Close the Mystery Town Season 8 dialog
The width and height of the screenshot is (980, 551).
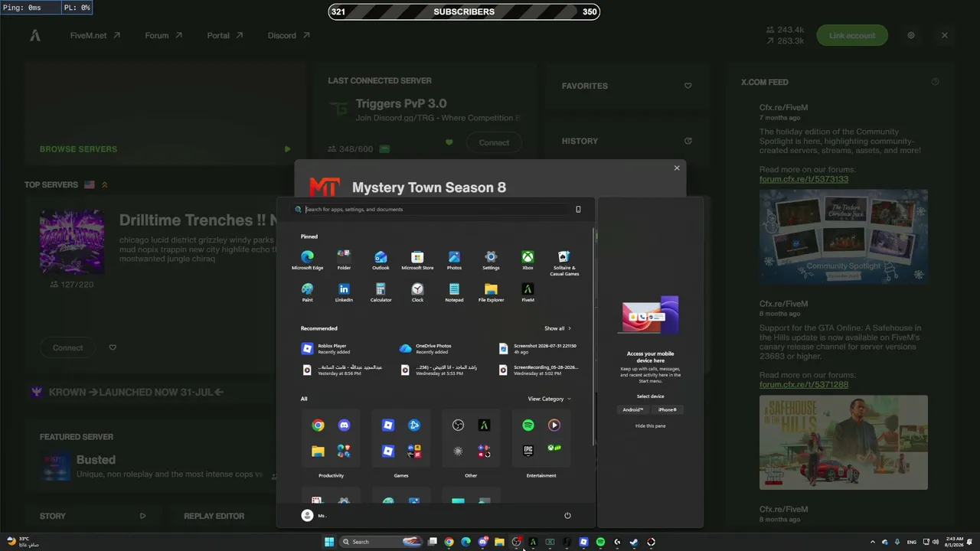tap(677, 168)
